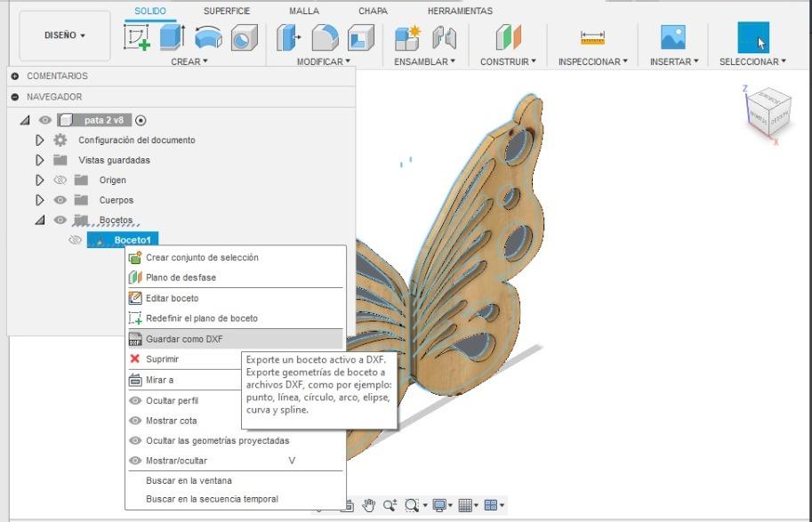Collapse the NAVEGADOR panel
This screenshot has width=812, height=522.
(x=15, y=97)
